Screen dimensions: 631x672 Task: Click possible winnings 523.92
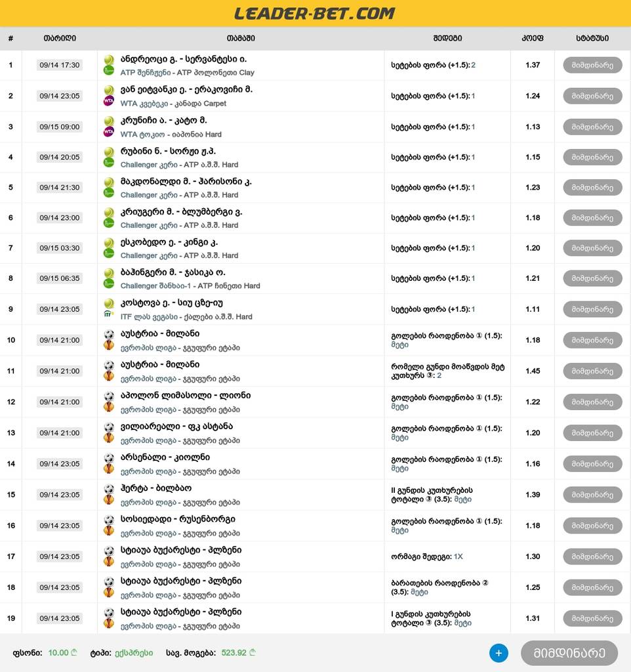pos(234,653)
